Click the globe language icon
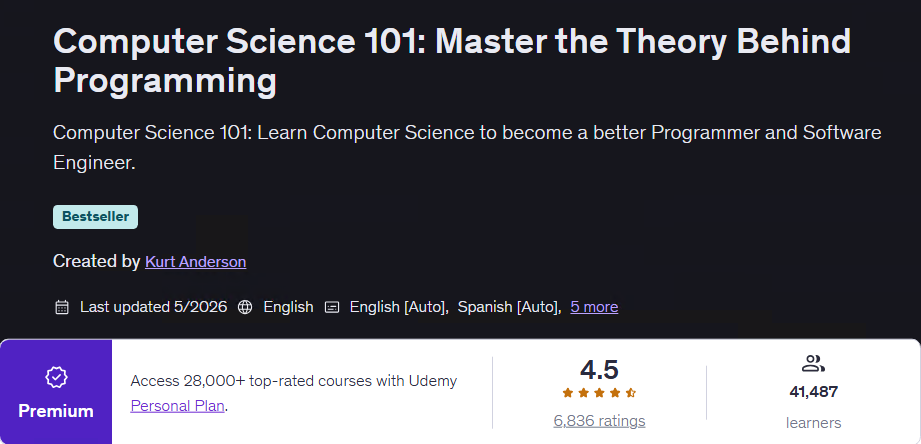The width and height of the screenshot is (921, 444). pos(245,307)
